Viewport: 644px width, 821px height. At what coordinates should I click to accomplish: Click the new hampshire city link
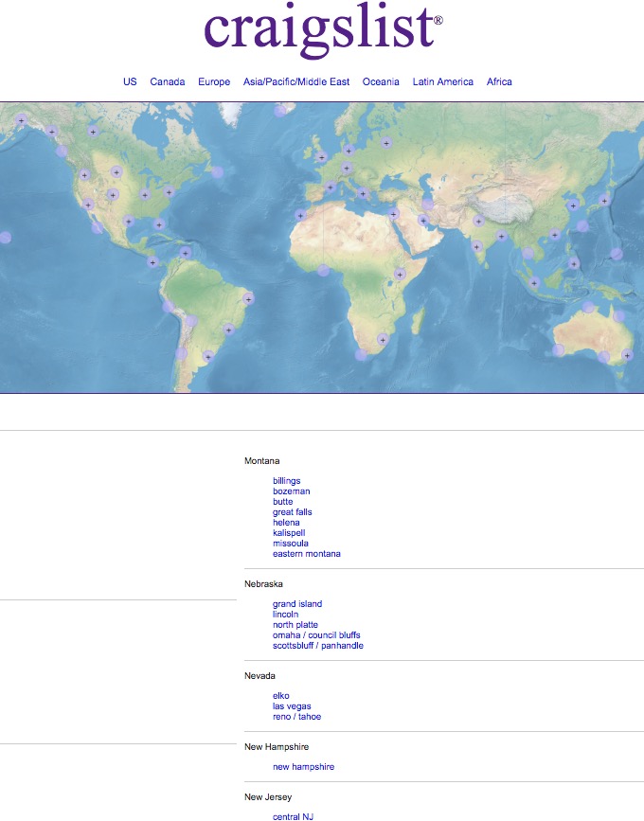tap(303, 766)
